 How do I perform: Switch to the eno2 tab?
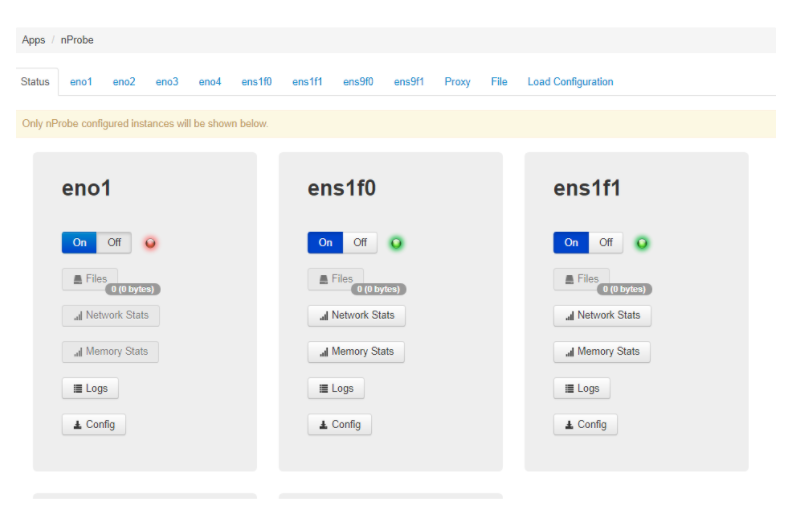124,82
